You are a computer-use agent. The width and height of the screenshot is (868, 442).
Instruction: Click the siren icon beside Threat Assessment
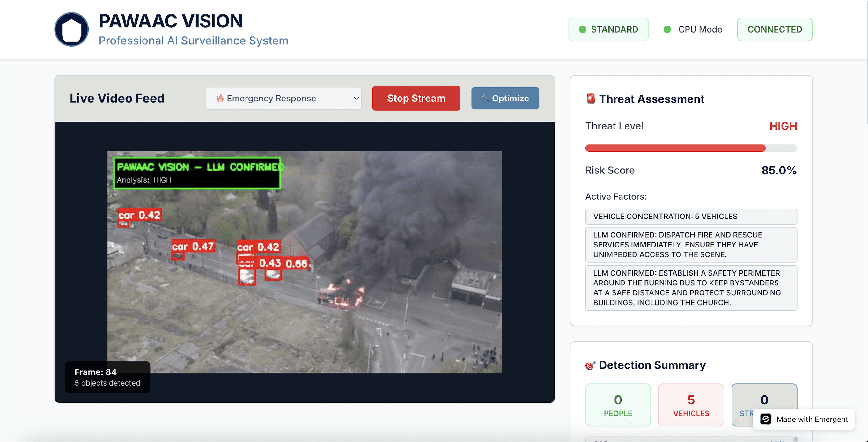(590, 99)
